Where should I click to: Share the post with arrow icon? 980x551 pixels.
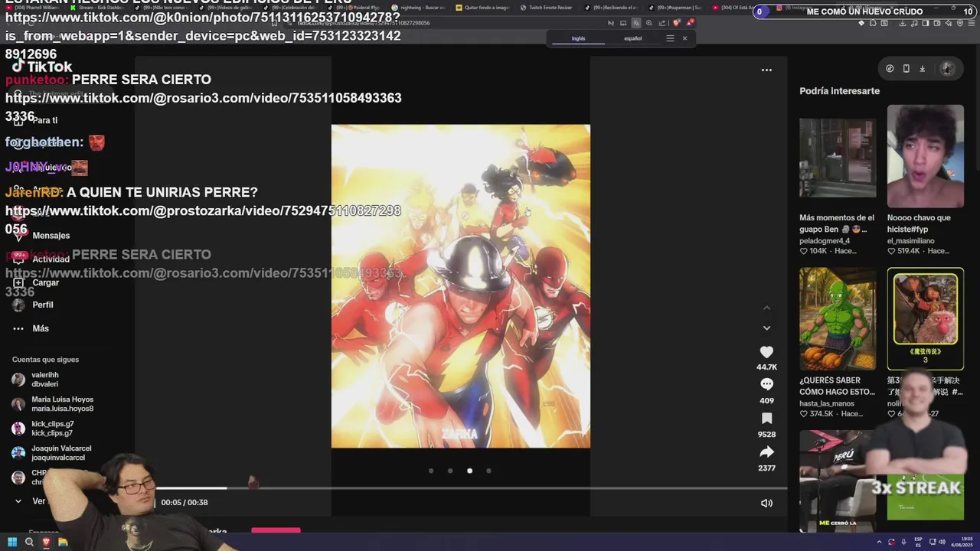pos(766,452)
